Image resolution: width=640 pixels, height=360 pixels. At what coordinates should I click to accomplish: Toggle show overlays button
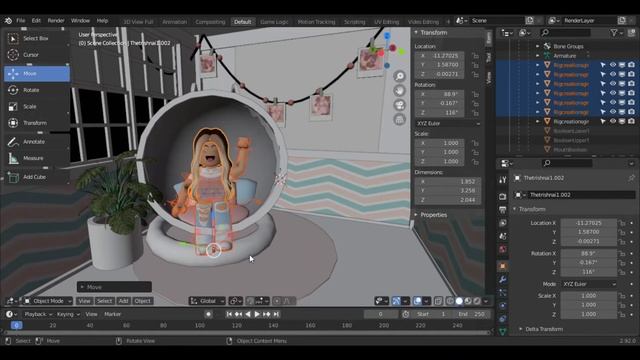[x=417, y=301]
